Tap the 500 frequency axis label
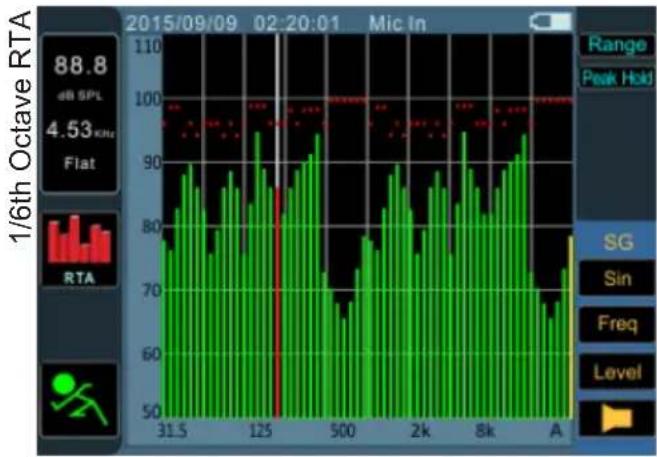The width and height of the screenshot is (657, 457). pyautogui.click(x=342, y=430)
